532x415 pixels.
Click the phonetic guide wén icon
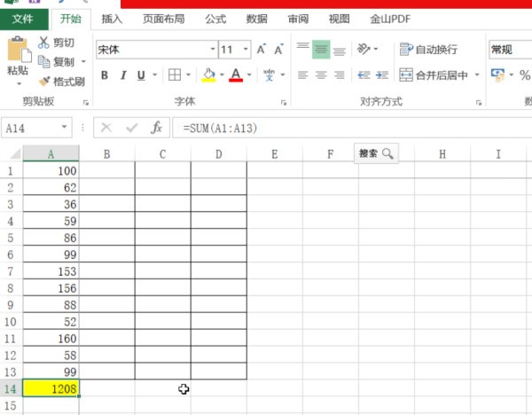(x=270, y=74)
